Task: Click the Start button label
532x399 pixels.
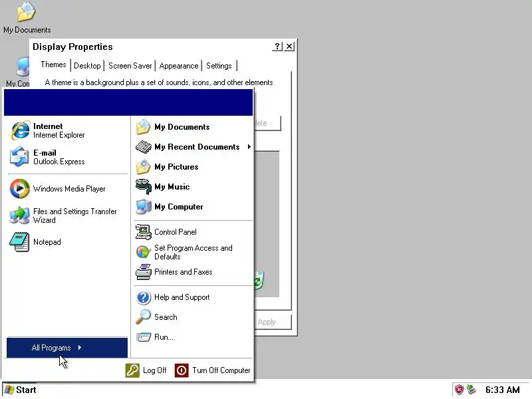Action: pos(26,390)
